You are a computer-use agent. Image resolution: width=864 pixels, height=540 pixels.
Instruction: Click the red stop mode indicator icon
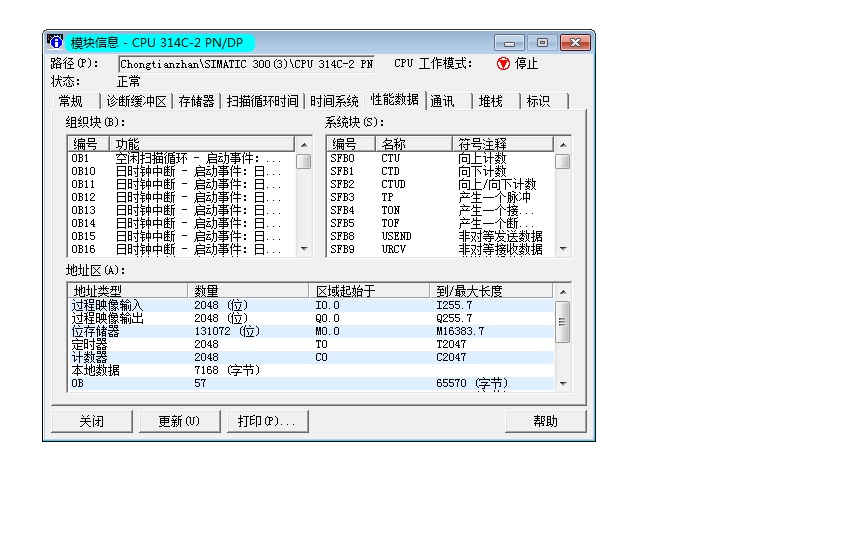pos(503,64)
